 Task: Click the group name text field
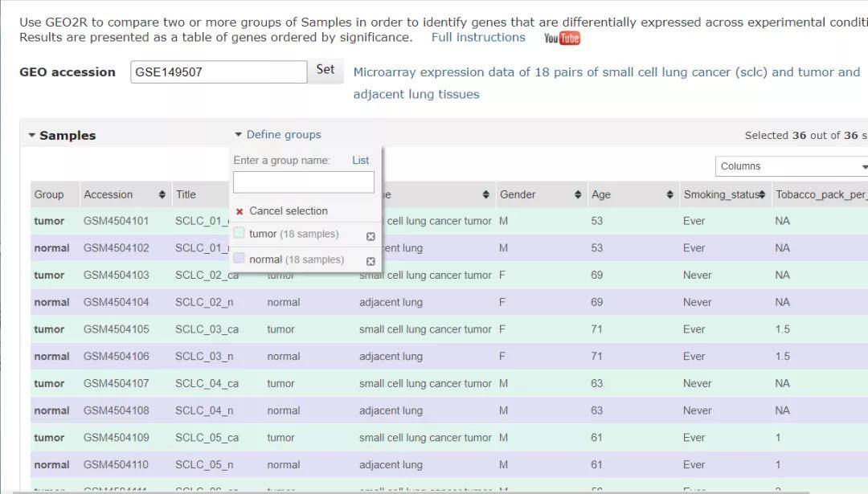[x=303, y=182]
